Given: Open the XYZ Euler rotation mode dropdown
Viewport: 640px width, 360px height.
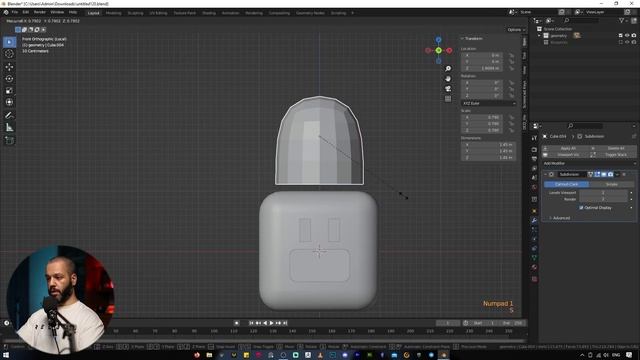Looking at the screenshot, I should point(489,103).
